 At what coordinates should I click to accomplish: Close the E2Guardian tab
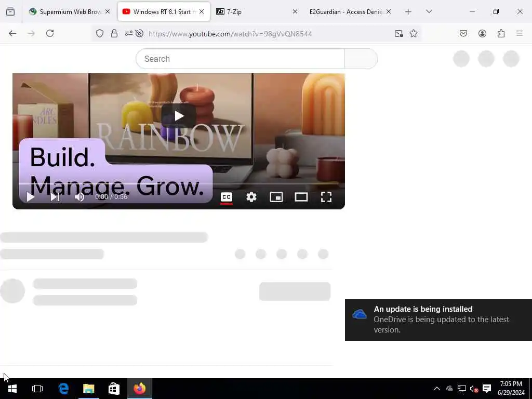tap(389, 12)
